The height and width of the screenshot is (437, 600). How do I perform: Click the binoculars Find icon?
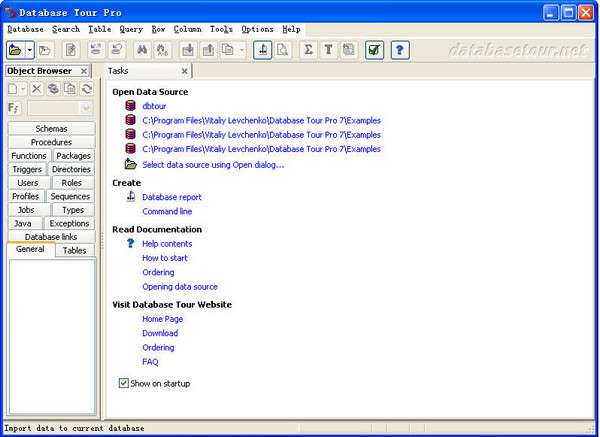coord(142,50)
